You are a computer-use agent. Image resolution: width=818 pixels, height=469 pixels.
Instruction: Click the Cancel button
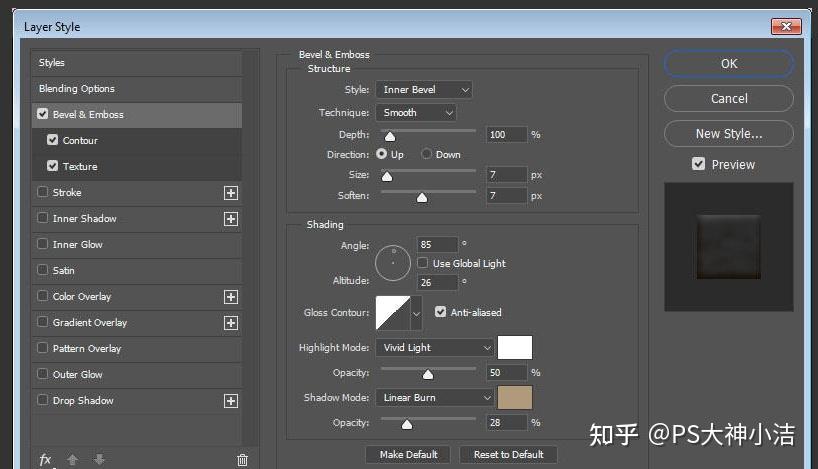point(729,99)
